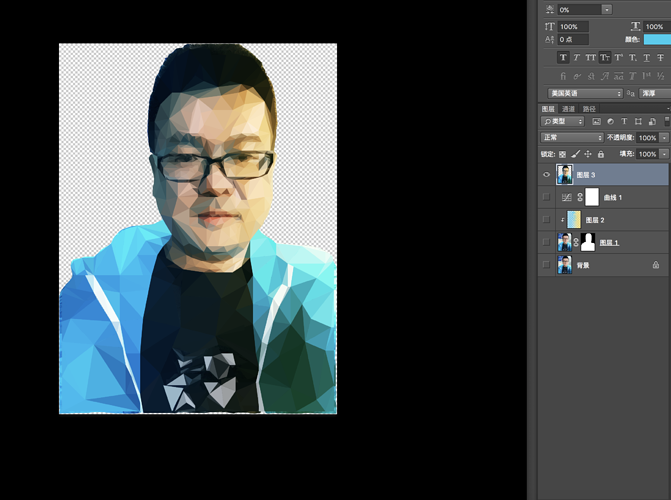Screen dimensions: 671x500
Task: Click the Curves adjustment icon on 曲线 1
Action: coord(567,197)
